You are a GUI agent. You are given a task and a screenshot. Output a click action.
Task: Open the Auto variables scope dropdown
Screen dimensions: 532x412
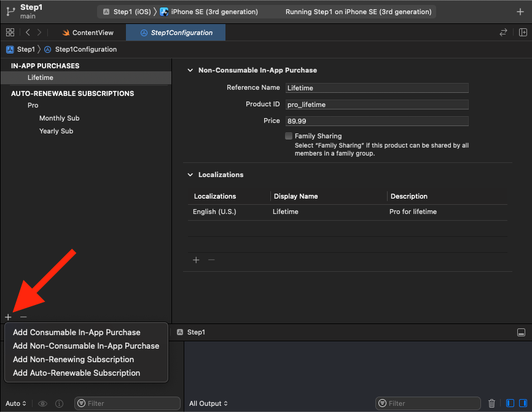pos(15,403)
